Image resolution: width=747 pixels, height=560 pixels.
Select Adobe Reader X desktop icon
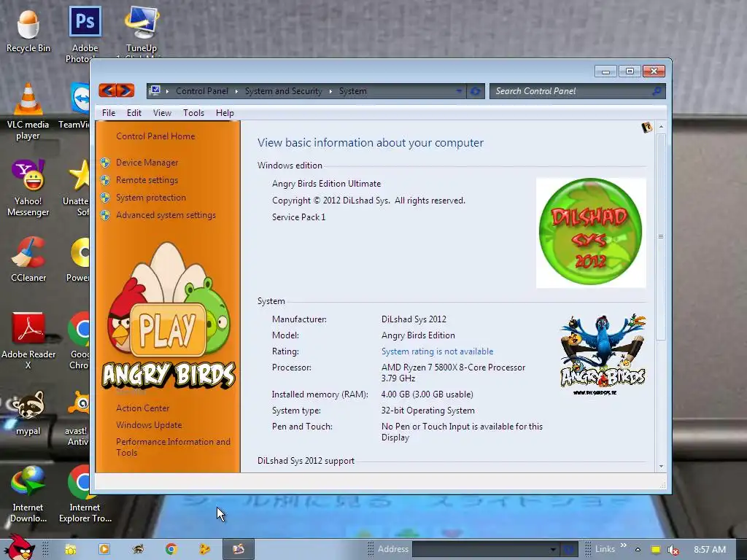(x=28, y=341)
